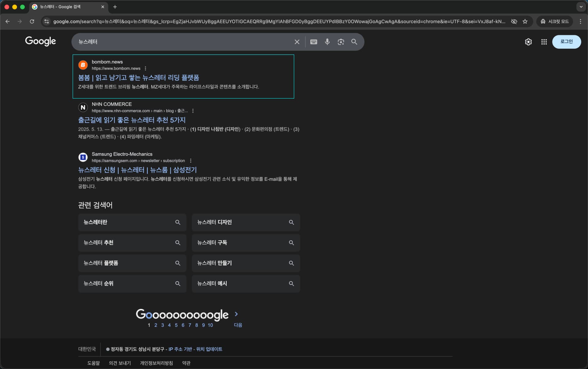This screenshot has height=369, width=588.
Task: View site information in address bar
Action: coord(47,21)
